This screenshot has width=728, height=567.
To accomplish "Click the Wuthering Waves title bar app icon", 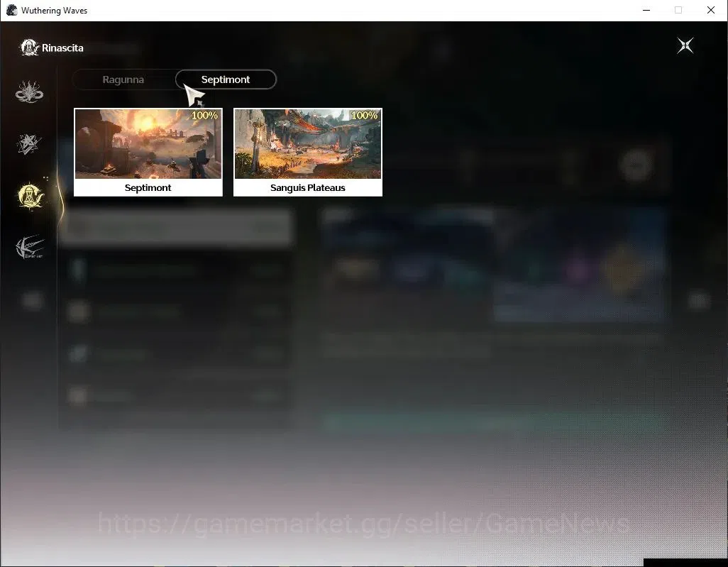I will tap(11, 10).
